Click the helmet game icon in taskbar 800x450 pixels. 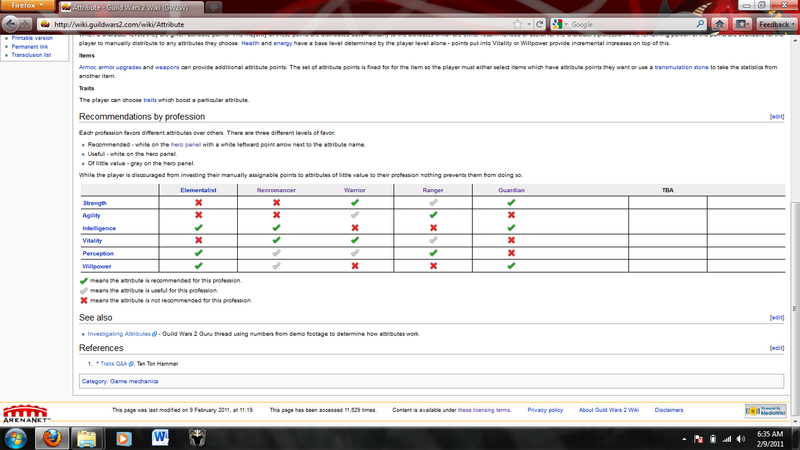tap(197, 438)
